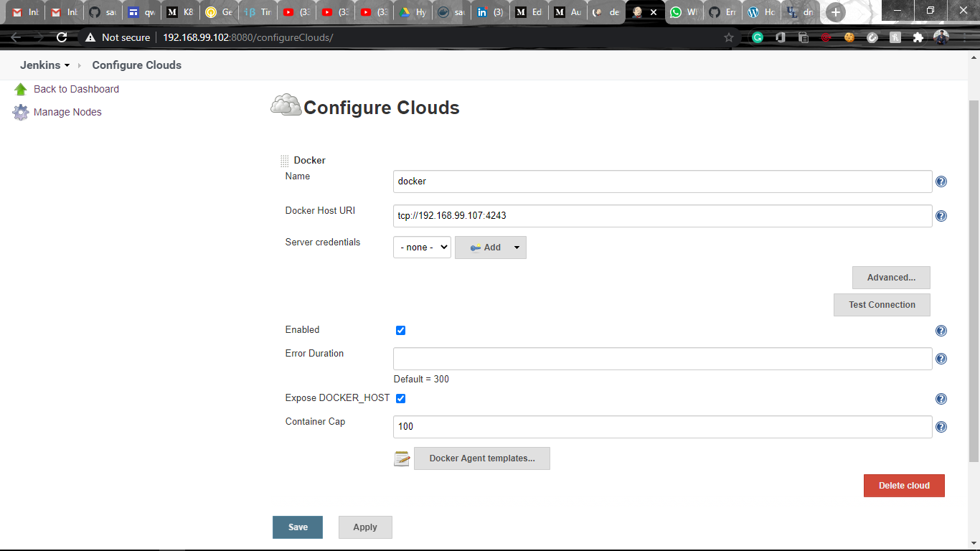Reload the Jenkins page
The height and width of the screenshot is (551, 980).
[x=62, y=37]
